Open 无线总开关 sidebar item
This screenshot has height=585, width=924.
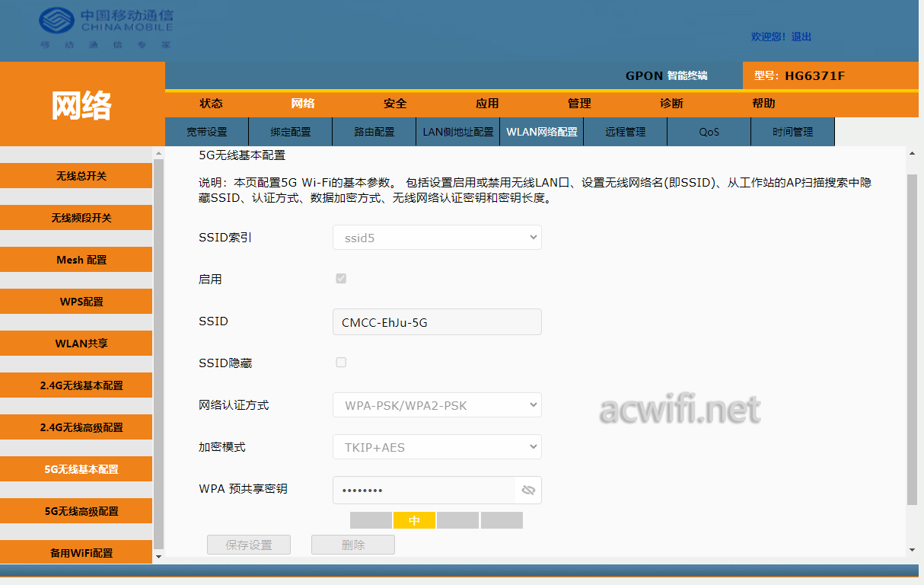click(76, 176)
